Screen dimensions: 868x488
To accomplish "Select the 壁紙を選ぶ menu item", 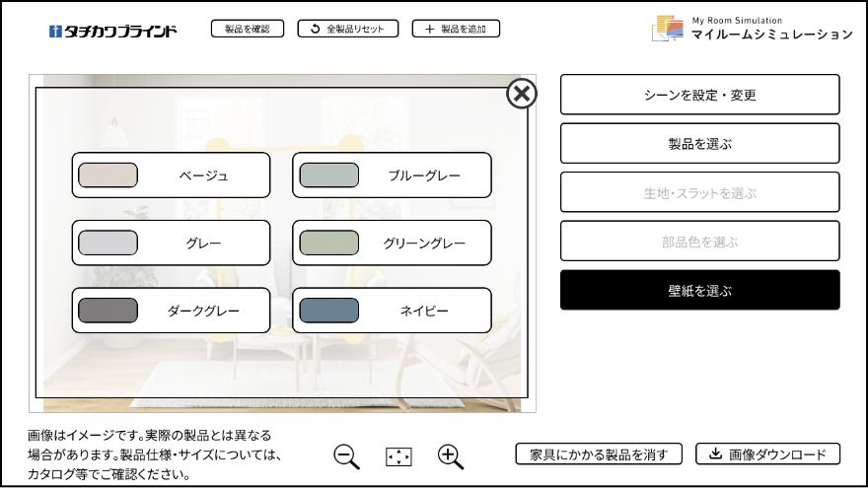I will 699,290.
